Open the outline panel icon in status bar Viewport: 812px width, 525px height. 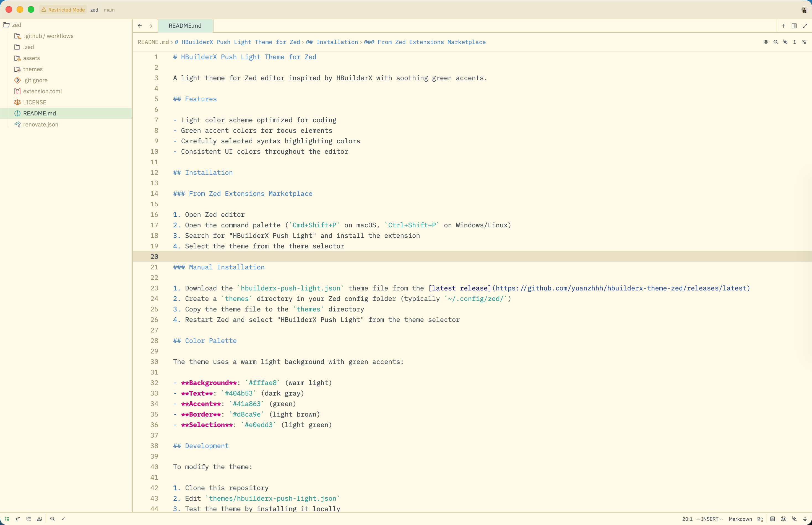click(29, 519)
